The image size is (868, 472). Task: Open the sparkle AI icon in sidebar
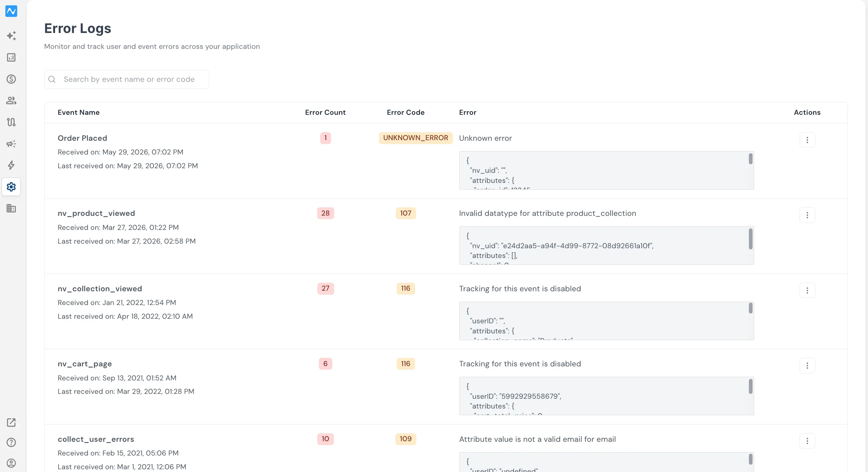[11, 36]
